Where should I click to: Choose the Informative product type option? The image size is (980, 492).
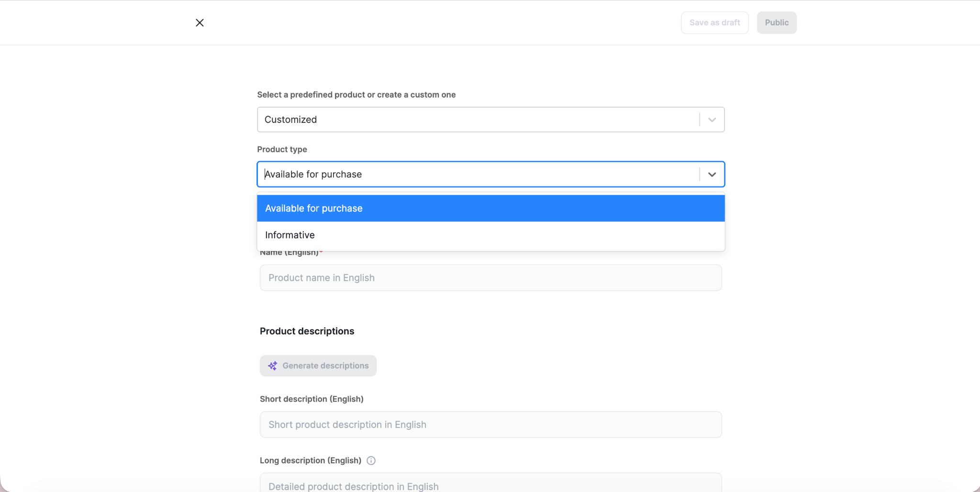pyautogui.click(x=490, y=235)
